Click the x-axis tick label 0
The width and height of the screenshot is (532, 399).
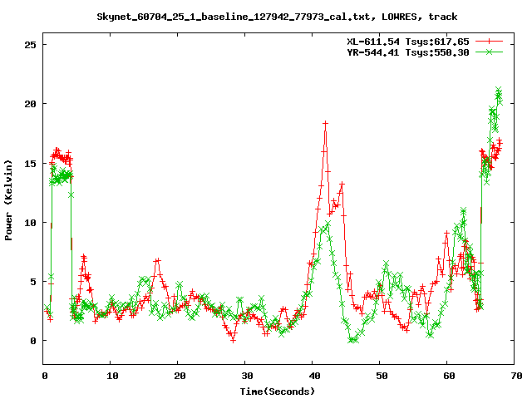pyautogui.click(x=45, y=376)
